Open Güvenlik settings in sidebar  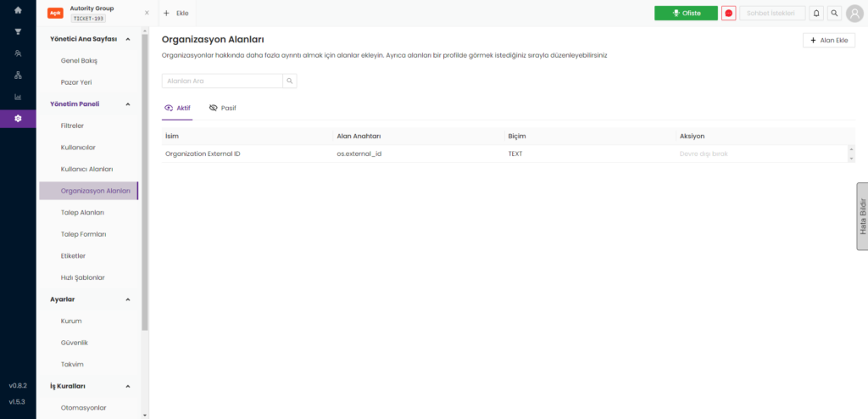click(x=75, y=343)
